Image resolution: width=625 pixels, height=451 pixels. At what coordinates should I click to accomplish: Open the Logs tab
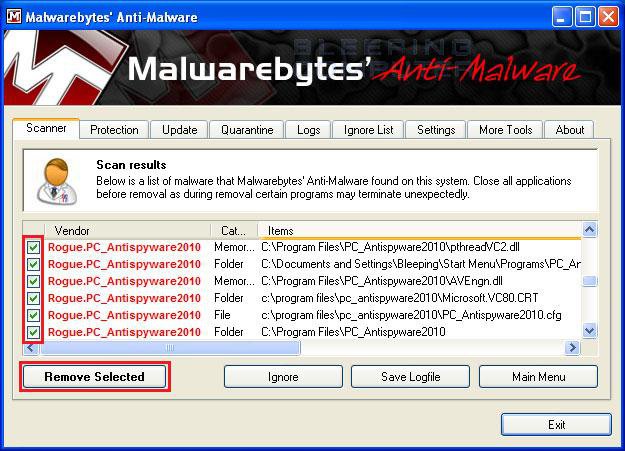pyautogui.click(x=309, y=130)
